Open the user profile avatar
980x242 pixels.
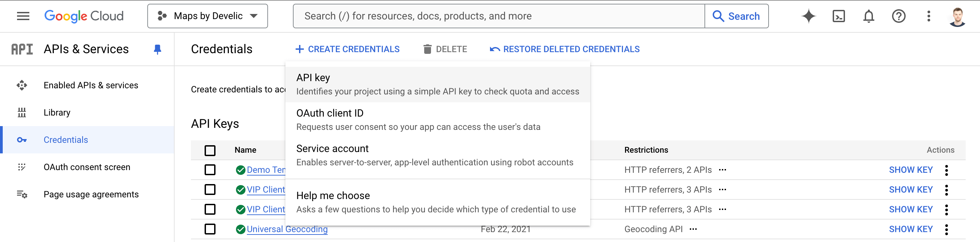point(957,16)
